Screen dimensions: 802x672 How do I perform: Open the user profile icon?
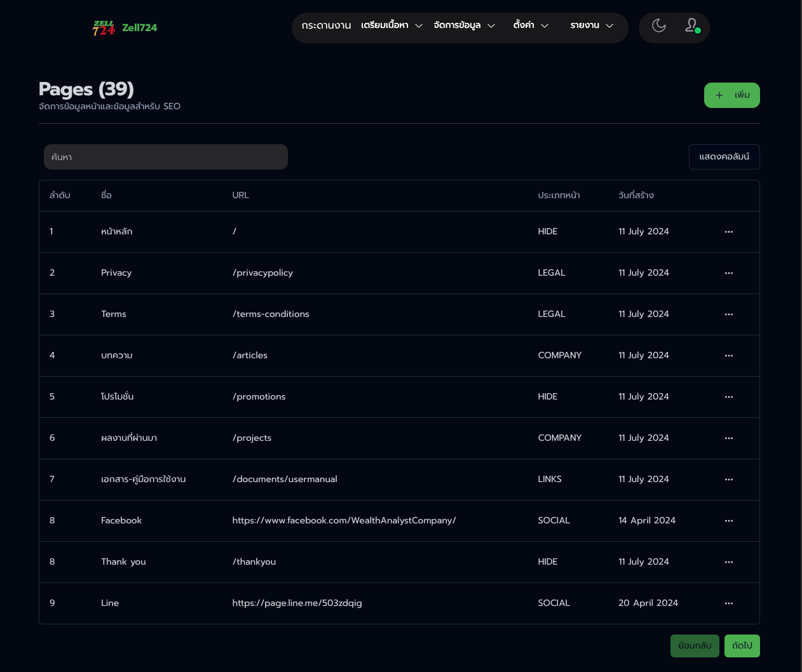coord(691,25)
